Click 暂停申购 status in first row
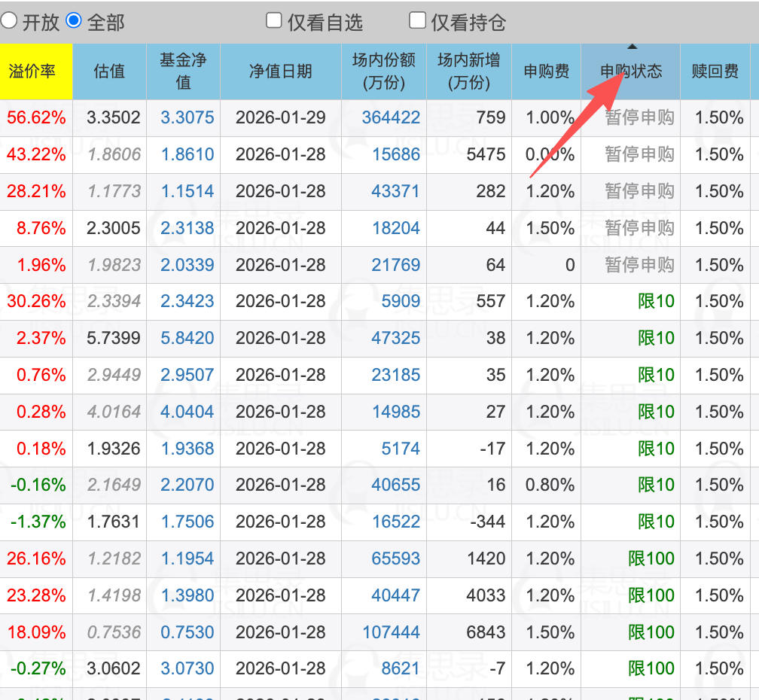The image size is (759, 700). click(x=639, y=118)
